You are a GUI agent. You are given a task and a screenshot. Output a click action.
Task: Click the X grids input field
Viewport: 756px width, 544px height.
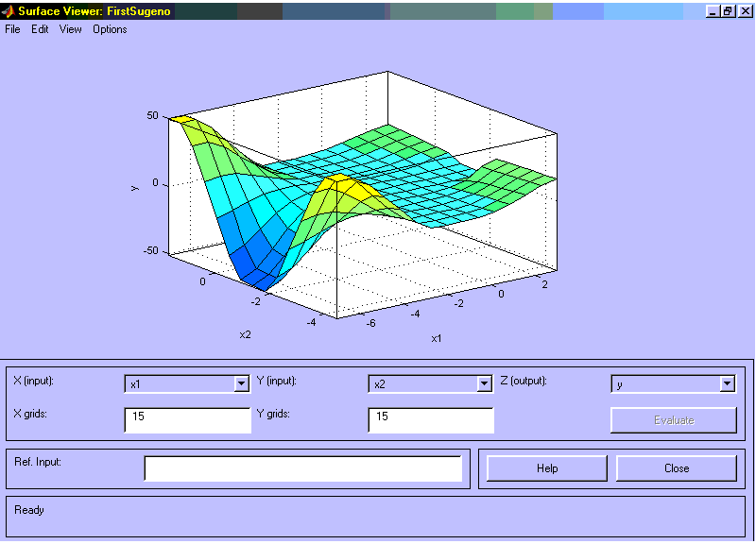pyautogui.click(x=187, y=420)
